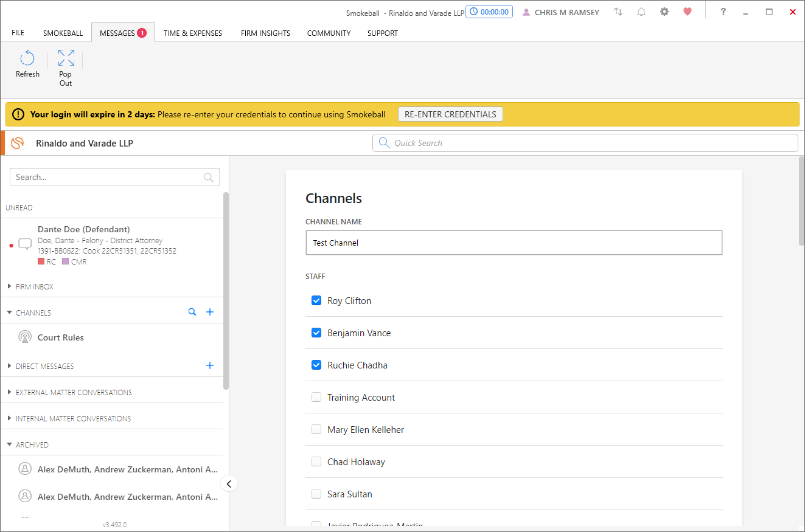This screenshot has width=805, height=532.
Task: Collapse the sidebar with the left chevron button
Action: [229, 484]
